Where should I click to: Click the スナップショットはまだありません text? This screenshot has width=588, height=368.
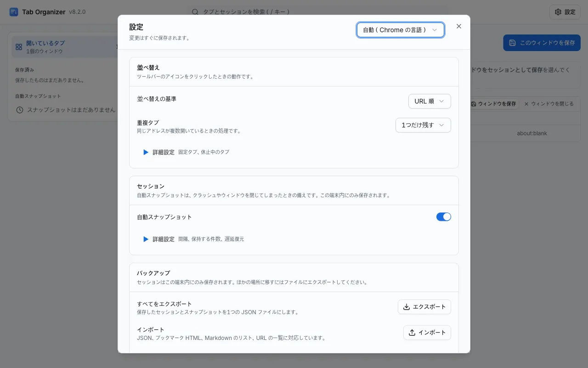click(x=71, y=110)
